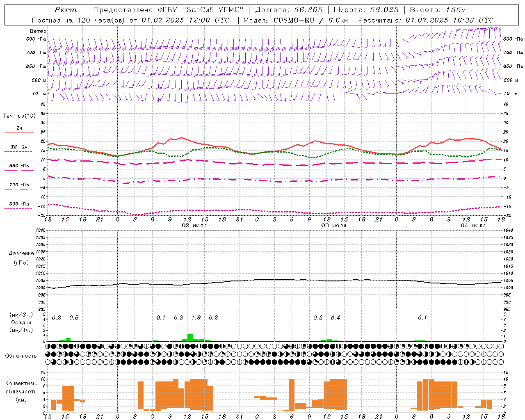
Task: Click the "(км)" unit under convective cloudiness
Action: [x=21, y=399]
